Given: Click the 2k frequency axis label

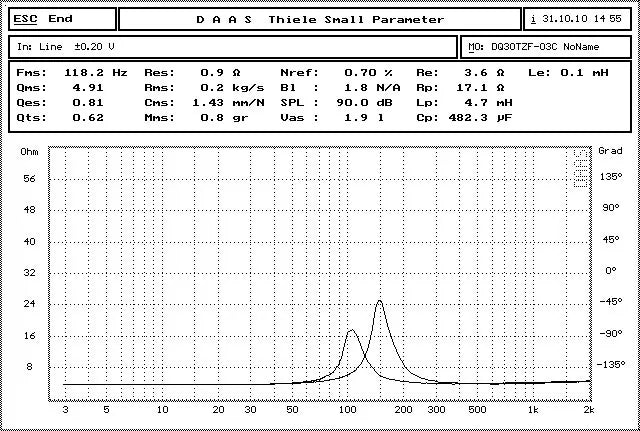Looking at the screenshot, I should coord(589,410).
